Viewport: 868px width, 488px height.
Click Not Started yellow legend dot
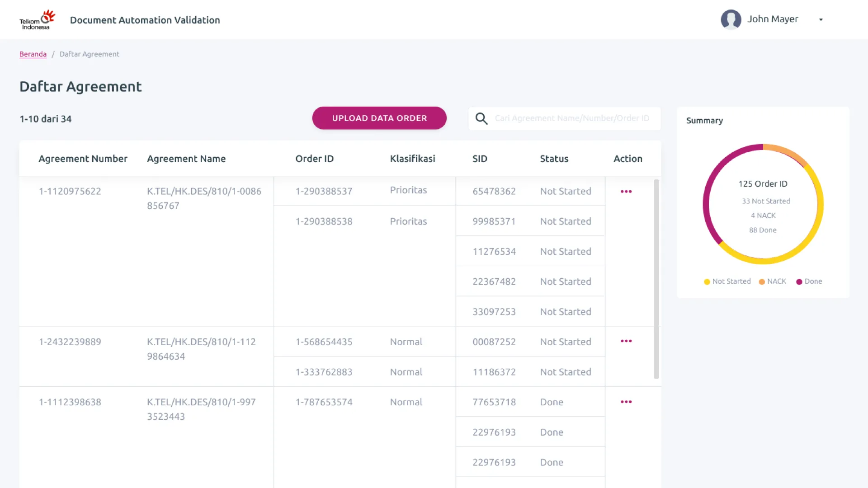coord(707,282)
